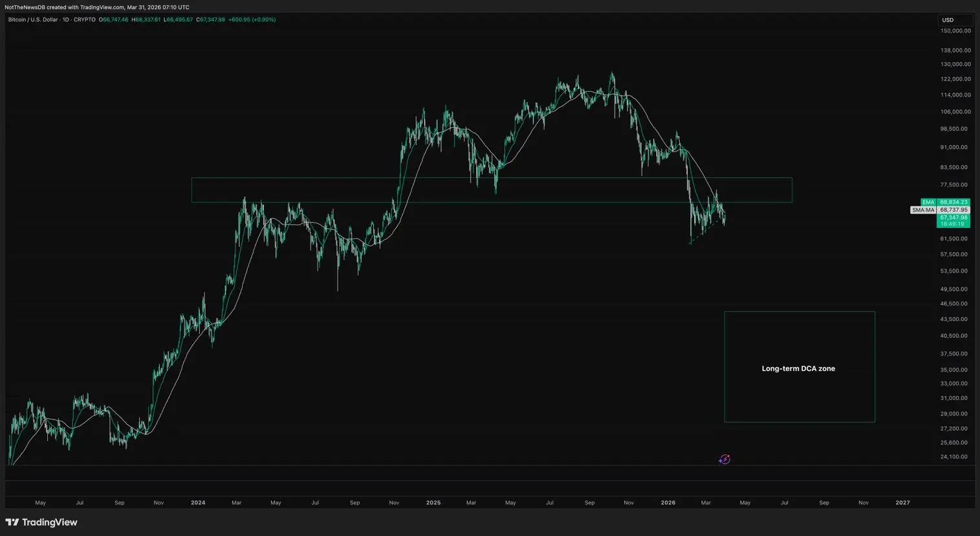Click the 83,500.00 price axis label
The image size is (980, 536).
[x=954, y=167]
